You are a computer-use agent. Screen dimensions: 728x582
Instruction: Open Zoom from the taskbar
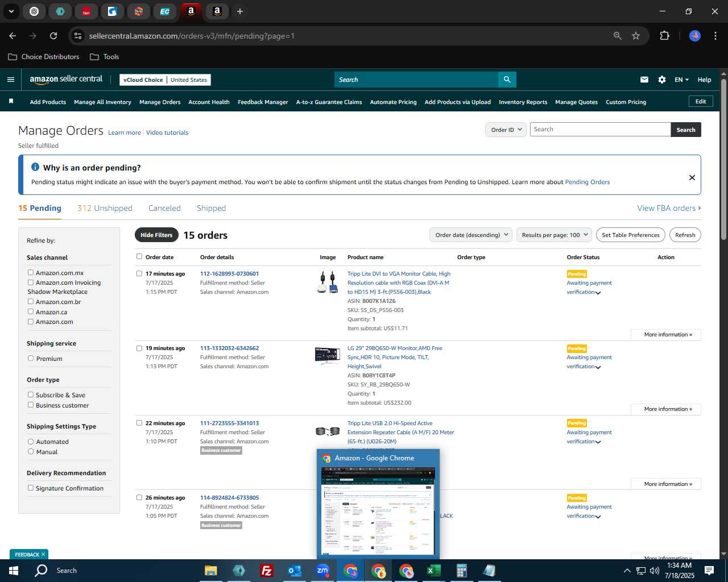[x=322, y=571]
